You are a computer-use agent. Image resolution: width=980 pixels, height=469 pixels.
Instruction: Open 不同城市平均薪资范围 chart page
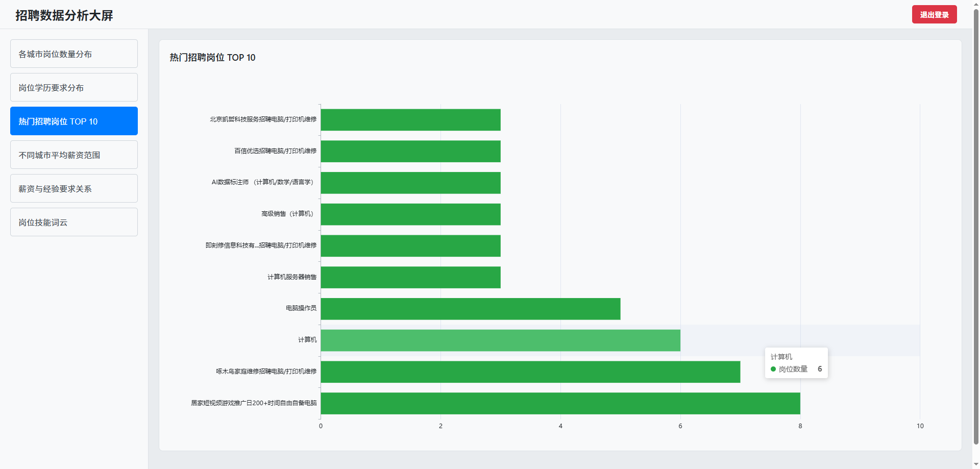[74, 155]
